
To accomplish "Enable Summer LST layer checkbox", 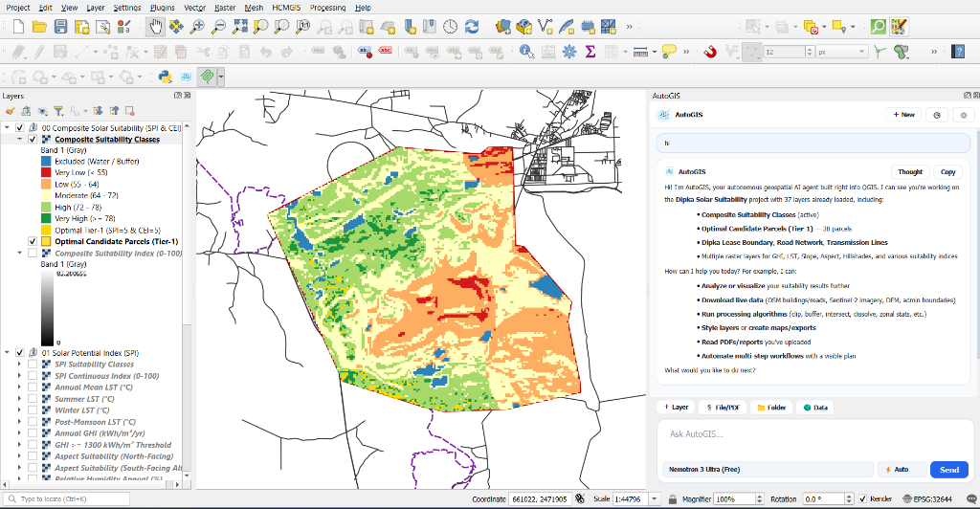I will (33, 398).
